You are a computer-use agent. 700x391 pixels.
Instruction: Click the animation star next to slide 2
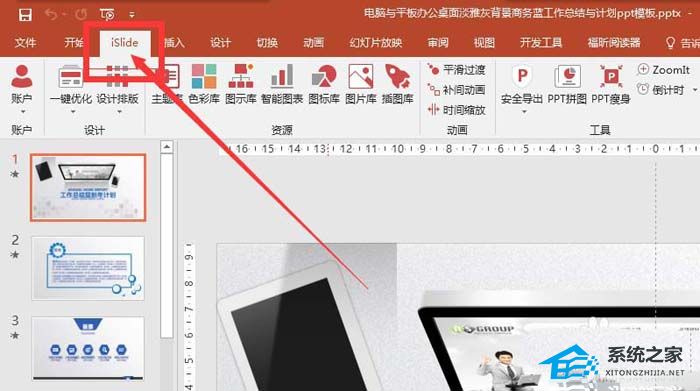tap(15, 255)
